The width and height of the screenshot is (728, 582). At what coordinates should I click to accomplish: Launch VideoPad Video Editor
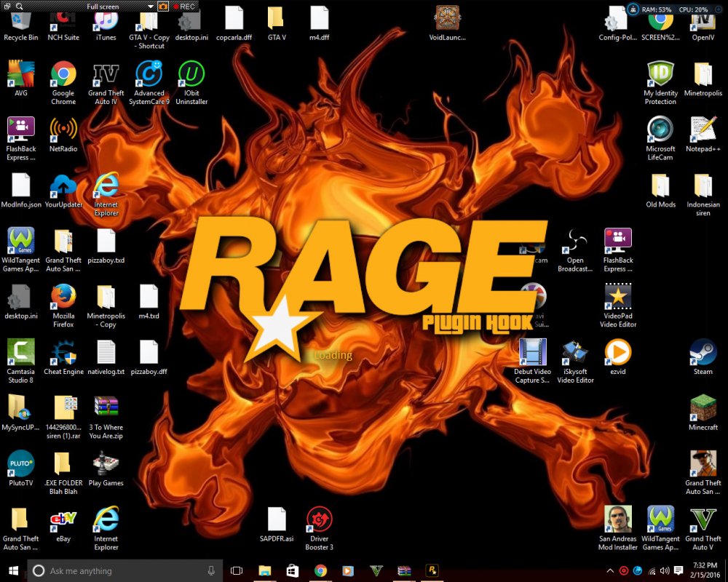[618, 306]
